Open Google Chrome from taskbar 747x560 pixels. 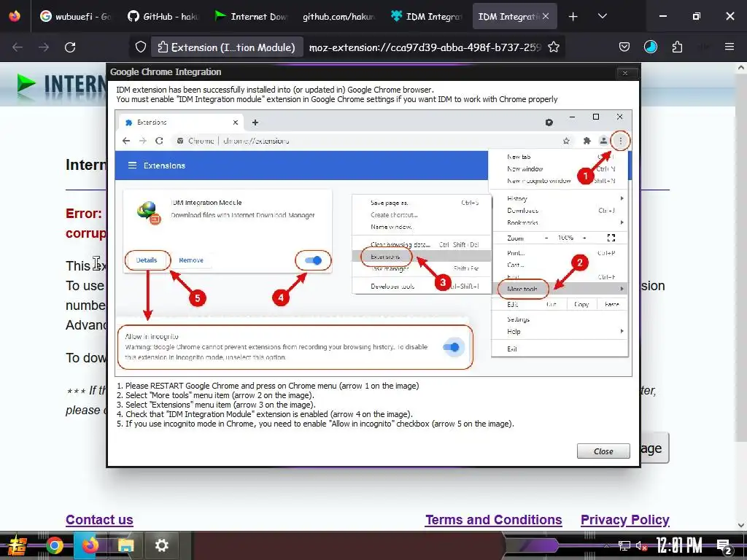click(x=54, y=545)
